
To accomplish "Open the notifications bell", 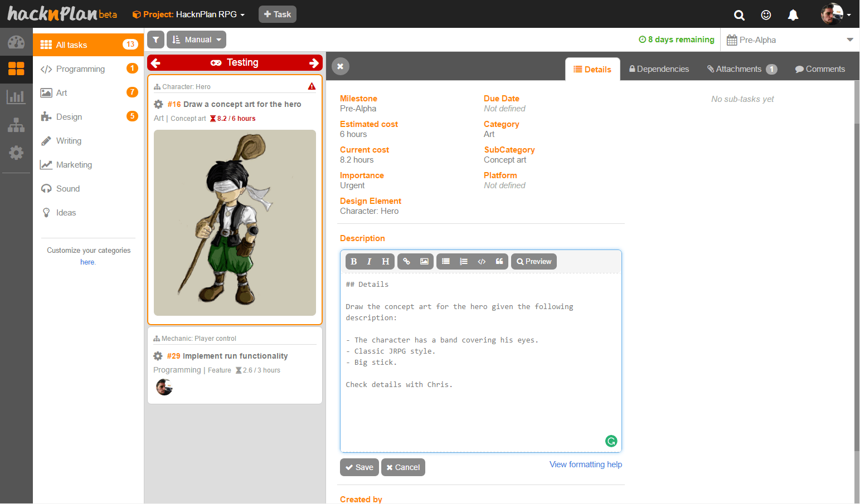I will click(x=793, y=15).
